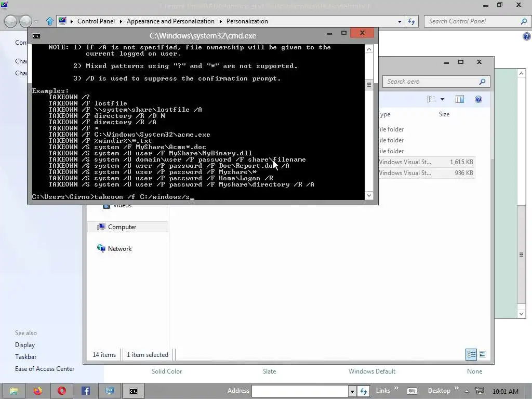Switch to large thumbnails view in status bar
532x399 pixels.
pyautogui.click(x=483, y=354)
